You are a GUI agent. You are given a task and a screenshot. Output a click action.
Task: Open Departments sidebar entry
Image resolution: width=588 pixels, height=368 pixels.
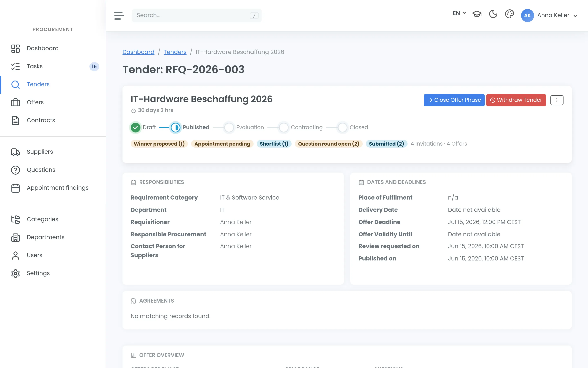coord(53,237)
